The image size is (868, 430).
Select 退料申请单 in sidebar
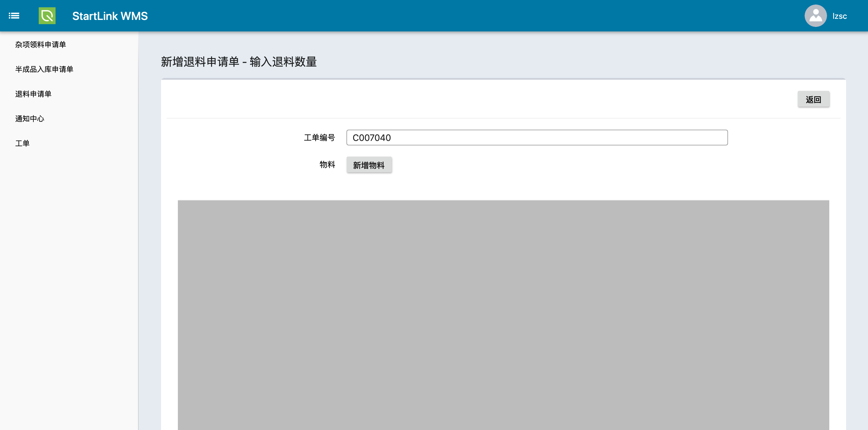point(33,94)
